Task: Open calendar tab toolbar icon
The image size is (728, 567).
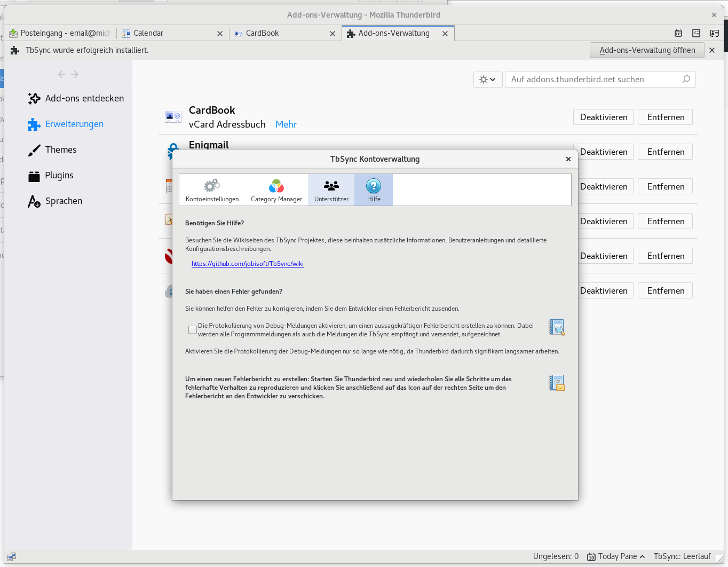Action: pos(678,33)
